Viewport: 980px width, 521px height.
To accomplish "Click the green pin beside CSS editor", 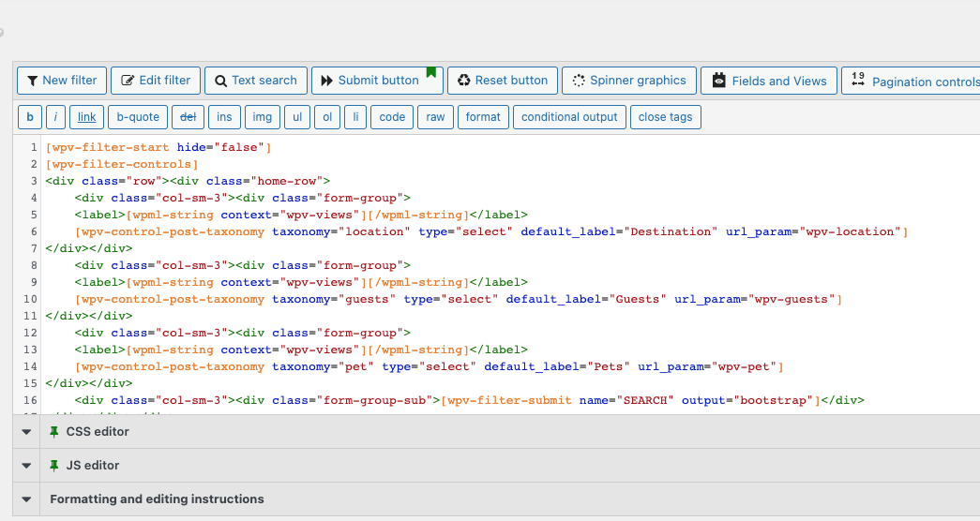I will pyautogui.click(x=54, y=432).
